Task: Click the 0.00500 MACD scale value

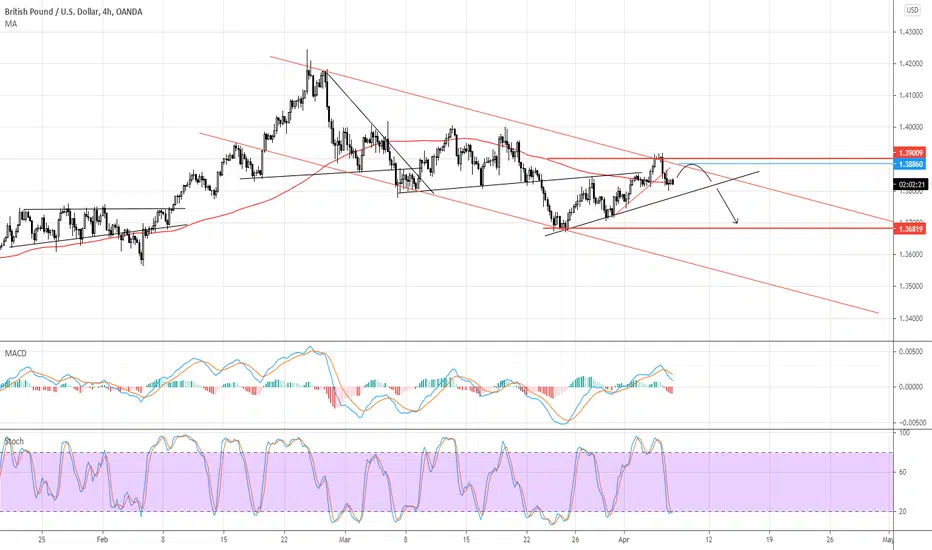Action: 911,351
